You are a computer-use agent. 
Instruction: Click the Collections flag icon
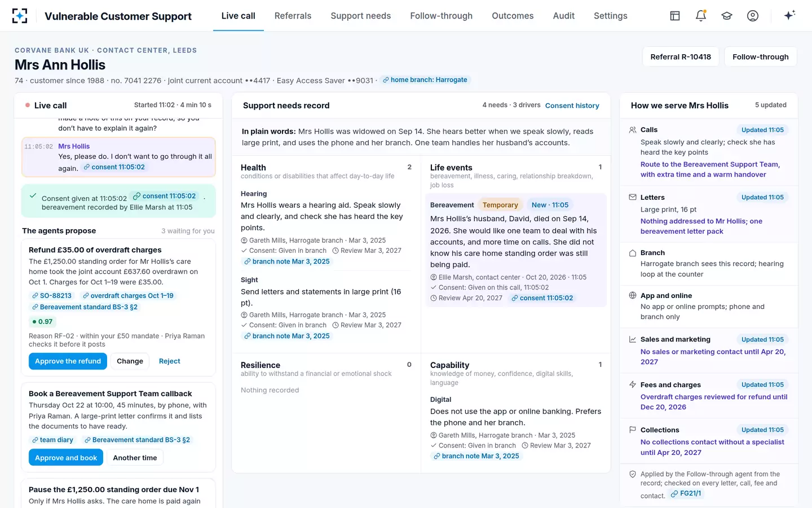pos(633,430)
